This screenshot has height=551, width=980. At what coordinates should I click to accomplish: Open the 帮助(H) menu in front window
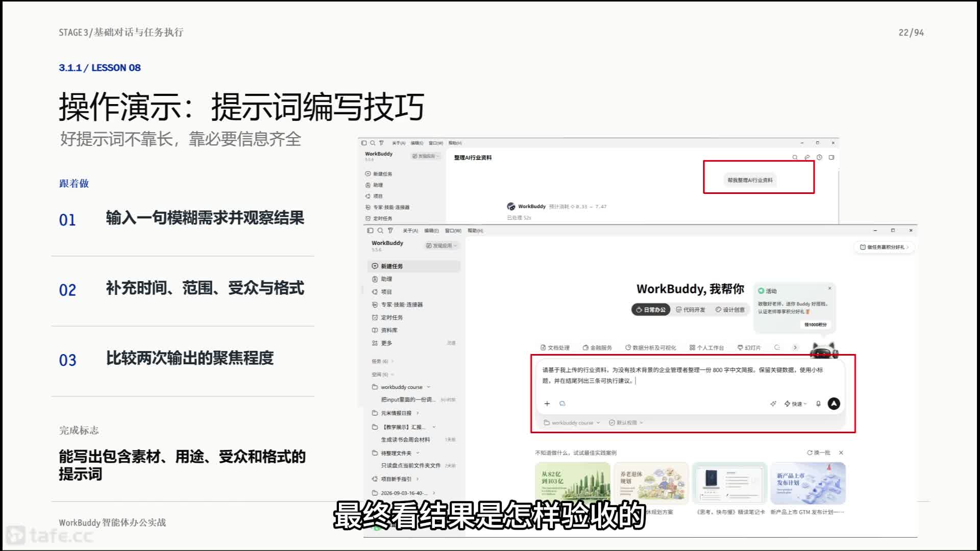pos(475,231)
